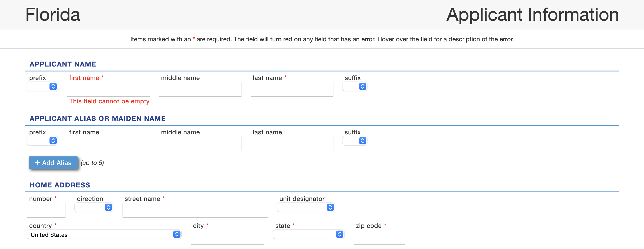Click the alias first name field
The width and height of the screenshot is (644, 249).
(x=108, y=144)
